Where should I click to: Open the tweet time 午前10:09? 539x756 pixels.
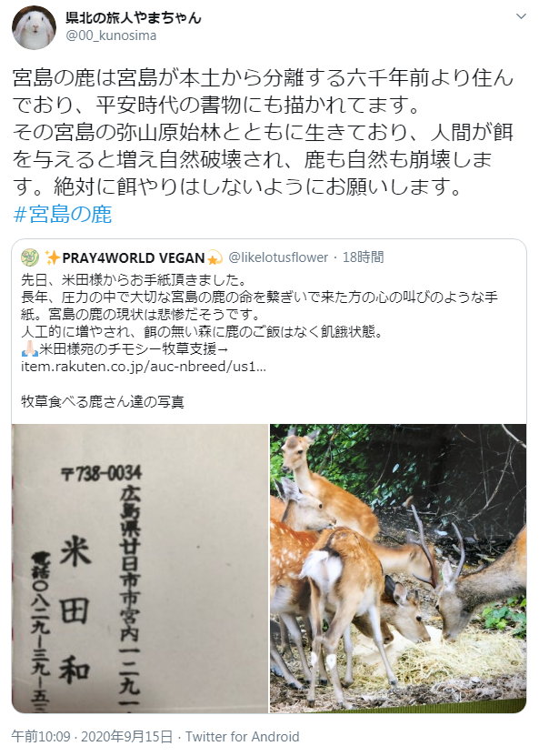[42, 737]
